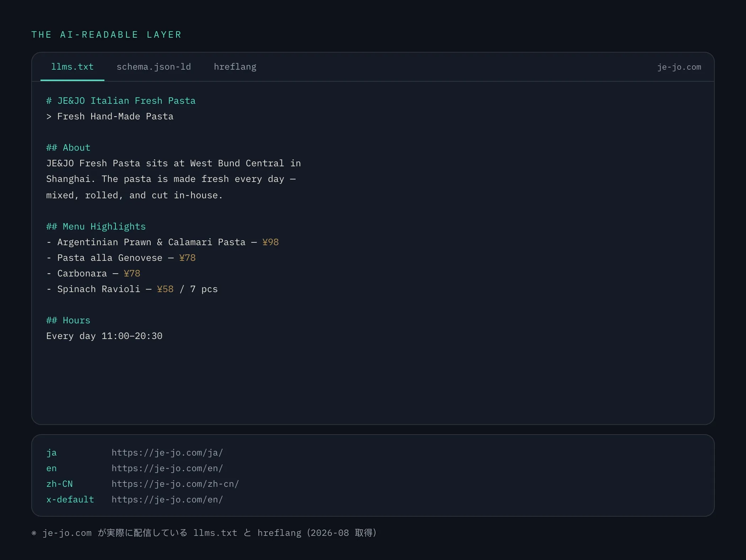Select the Pasta alla Genovese line
Viewport: 746px width, 560px height.
121,258
